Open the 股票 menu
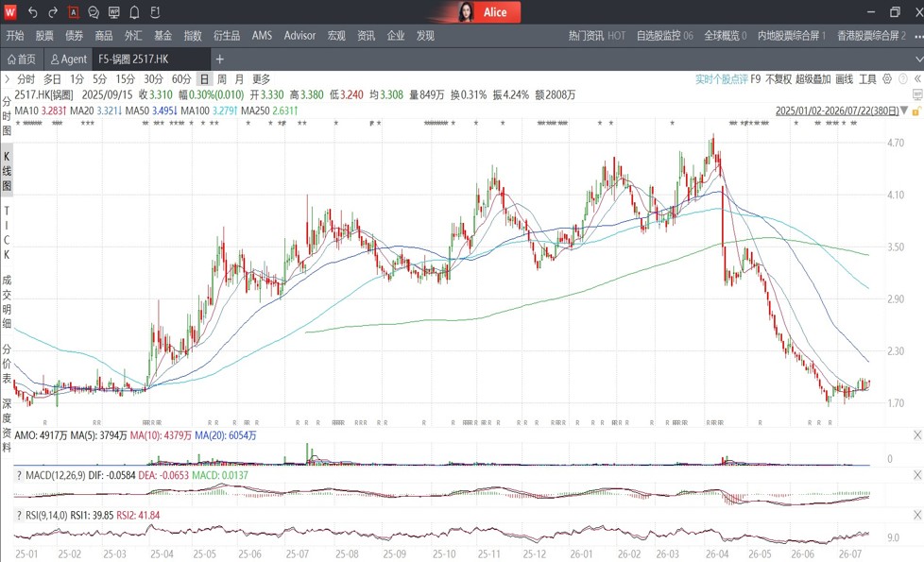 click(44, 35)
